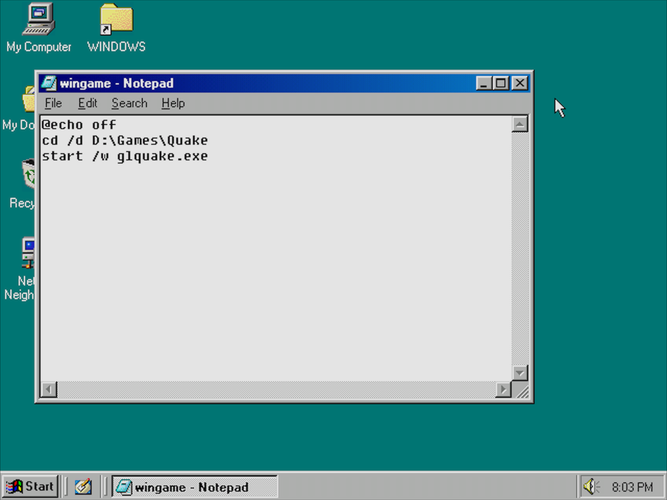Click the Show Desktop quick launch icon
This screenshot has width=667, height=500.
point(83,487)
